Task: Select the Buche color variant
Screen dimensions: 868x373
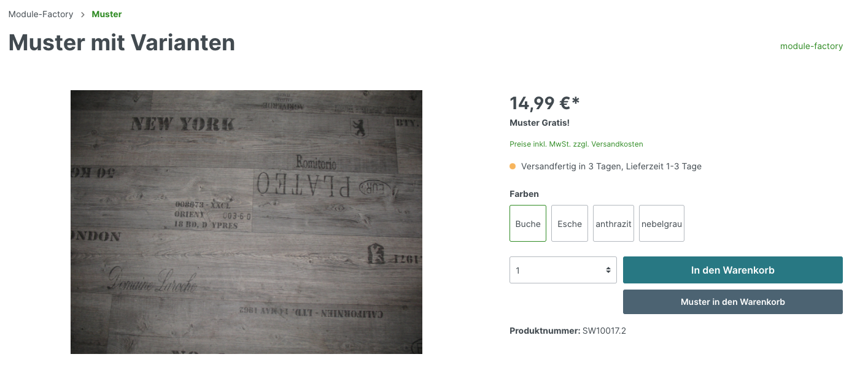Action: pyautogui.click(x=528, y=223)
